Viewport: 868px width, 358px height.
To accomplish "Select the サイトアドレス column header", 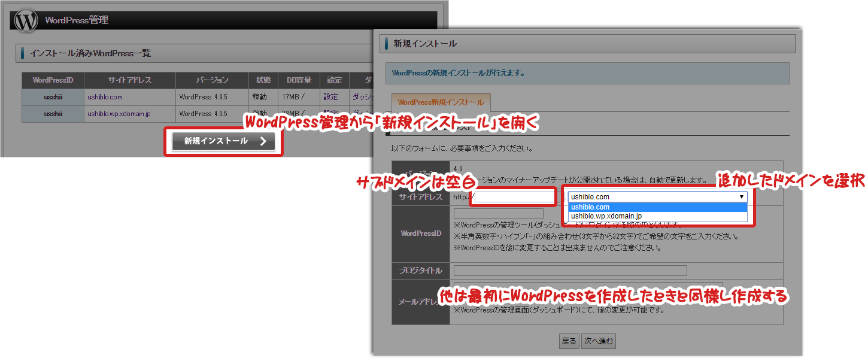I will point(130,80).
